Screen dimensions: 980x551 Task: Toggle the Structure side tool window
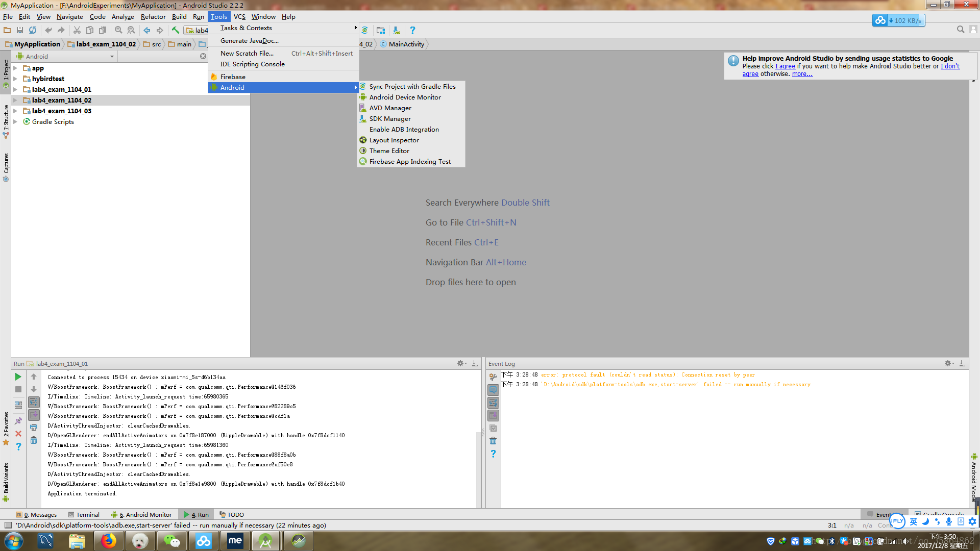[6, 121]
